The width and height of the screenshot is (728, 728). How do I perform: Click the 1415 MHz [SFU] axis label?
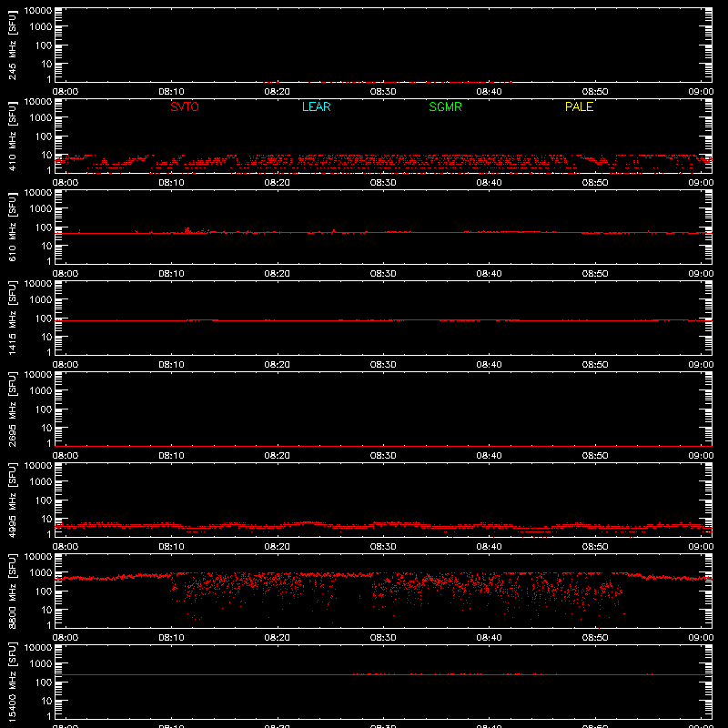(13, 318)
